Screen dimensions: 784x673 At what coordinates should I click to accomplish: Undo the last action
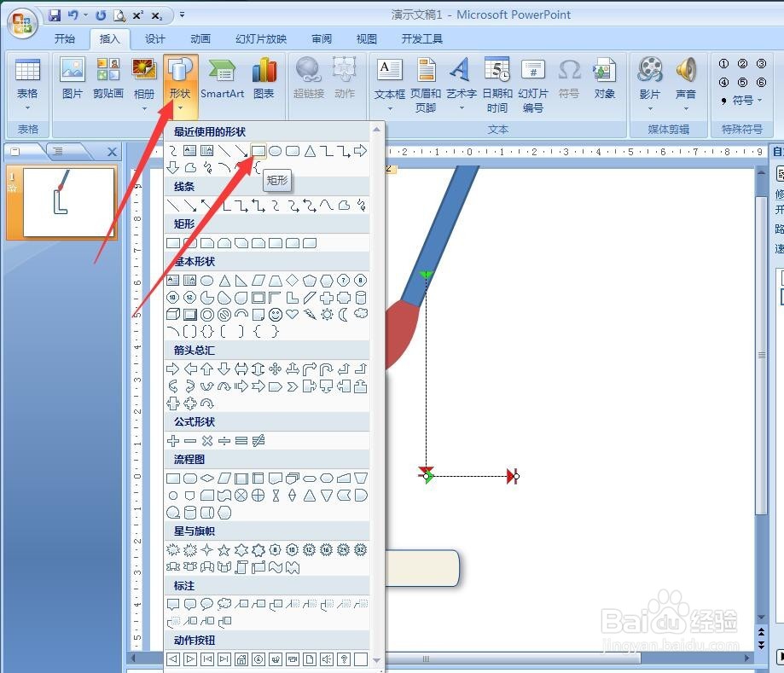point(73,15)
